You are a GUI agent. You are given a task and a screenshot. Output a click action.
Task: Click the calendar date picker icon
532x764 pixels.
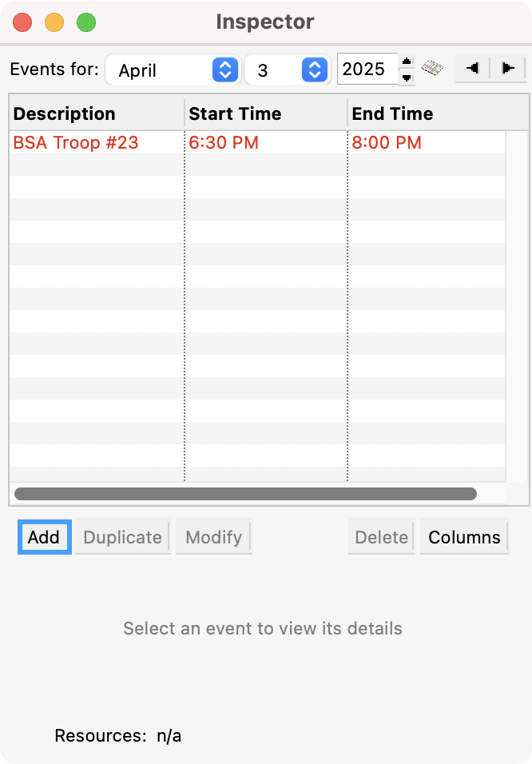[432, 69]
